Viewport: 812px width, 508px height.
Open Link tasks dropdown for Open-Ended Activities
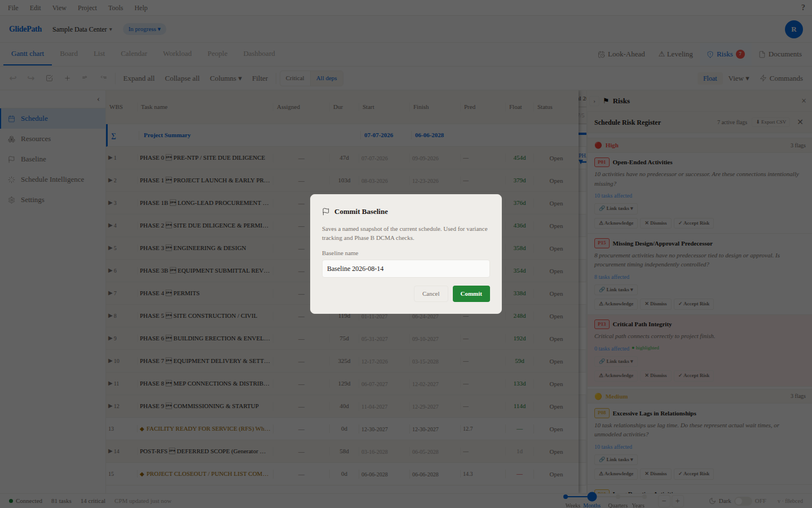(616, 208)
